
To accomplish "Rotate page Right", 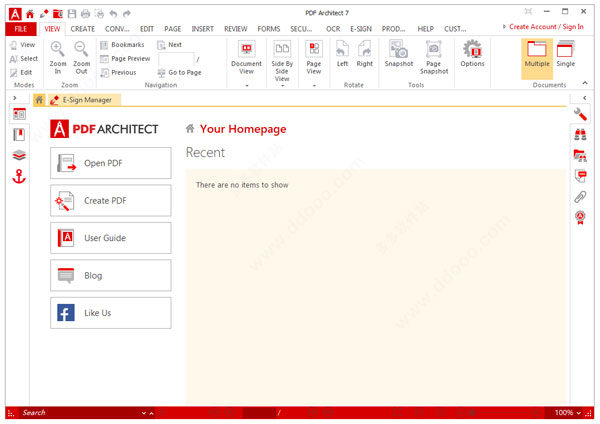I will pyautogui.click(x=364, y=54).
